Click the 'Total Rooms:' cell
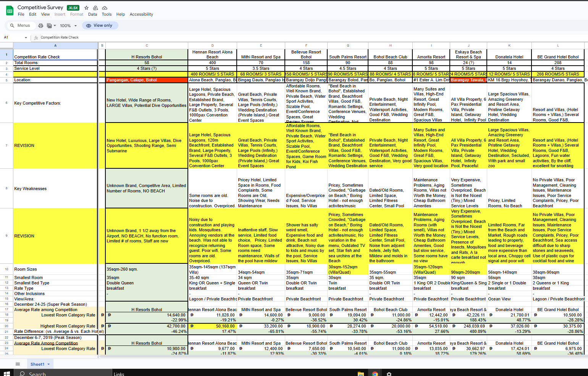588x376 pixels. [55, 63]
